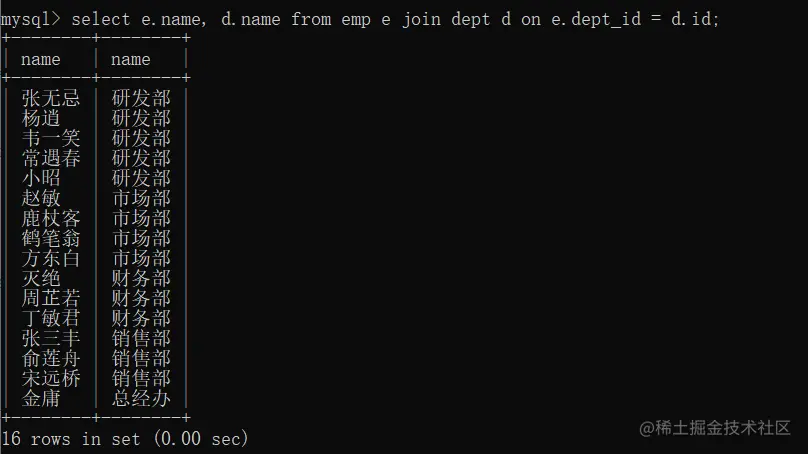Select the name 俞莲舟

point(51,359)
